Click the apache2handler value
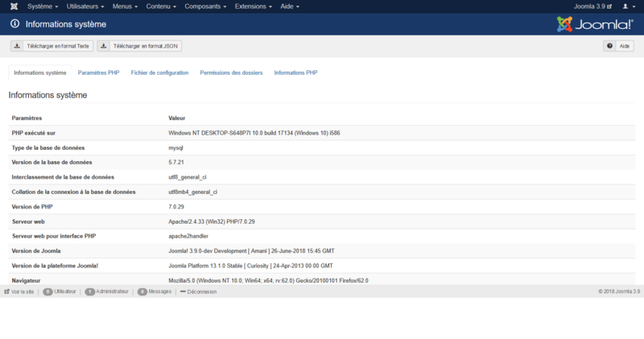Screen dimensions: 644x339 tap(188, 236)
